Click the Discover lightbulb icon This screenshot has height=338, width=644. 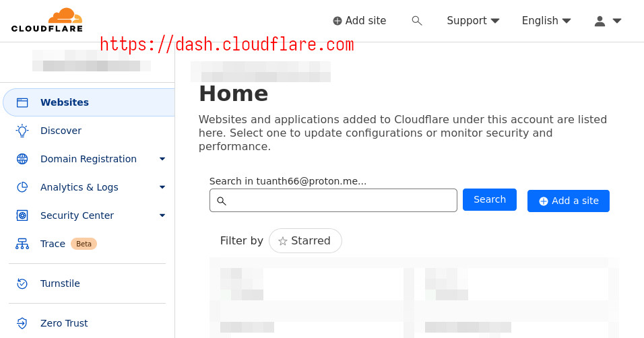click(22, 131)
